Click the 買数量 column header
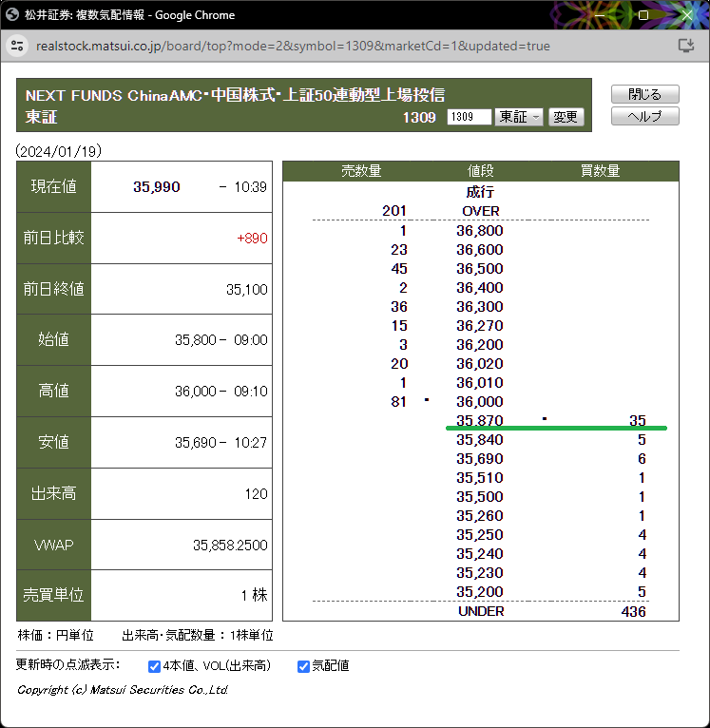This screenshot has width=710, height=728. [600, 171]
